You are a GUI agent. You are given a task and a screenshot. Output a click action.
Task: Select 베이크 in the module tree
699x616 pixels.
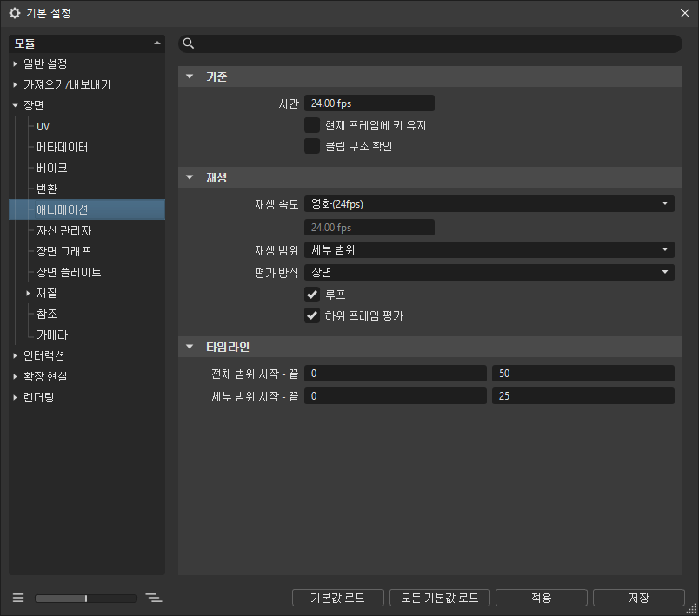[51, 168]
